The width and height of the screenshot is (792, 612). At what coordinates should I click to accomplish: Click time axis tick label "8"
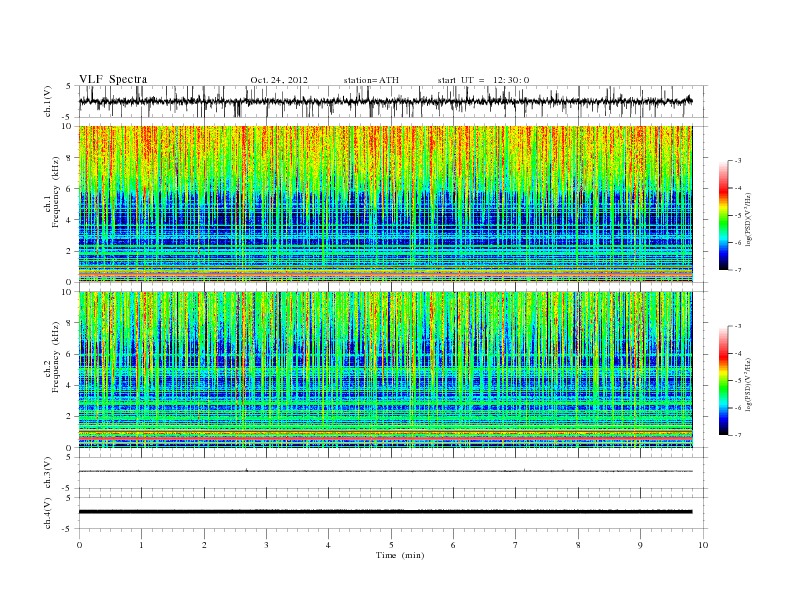pyautogui.click(x=578, y=545)
